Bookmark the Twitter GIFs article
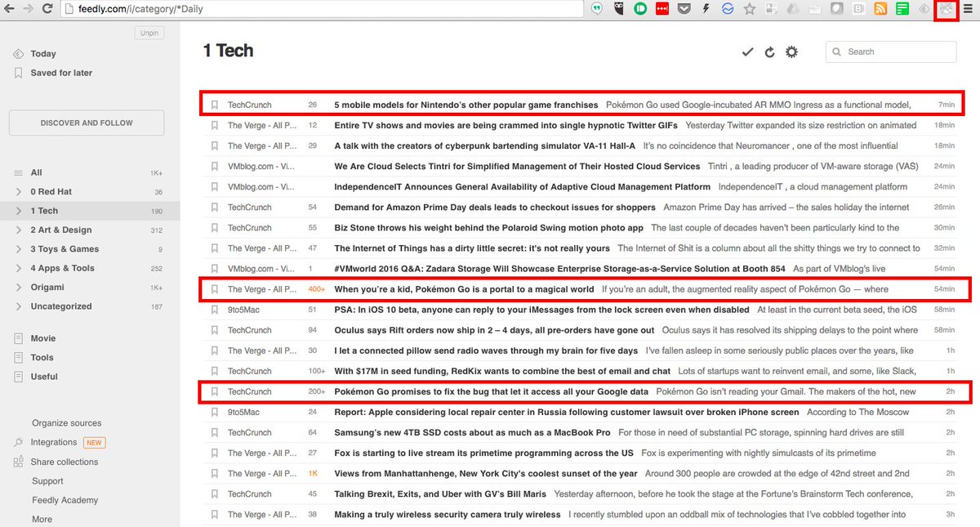This screenshot has width=980, height=527. [x=215, y=125]
